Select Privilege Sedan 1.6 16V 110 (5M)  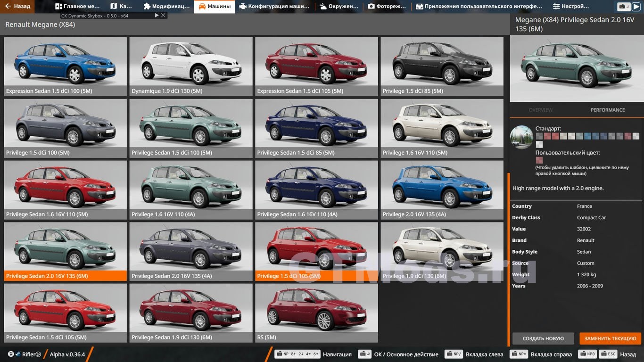click(66, 190)
